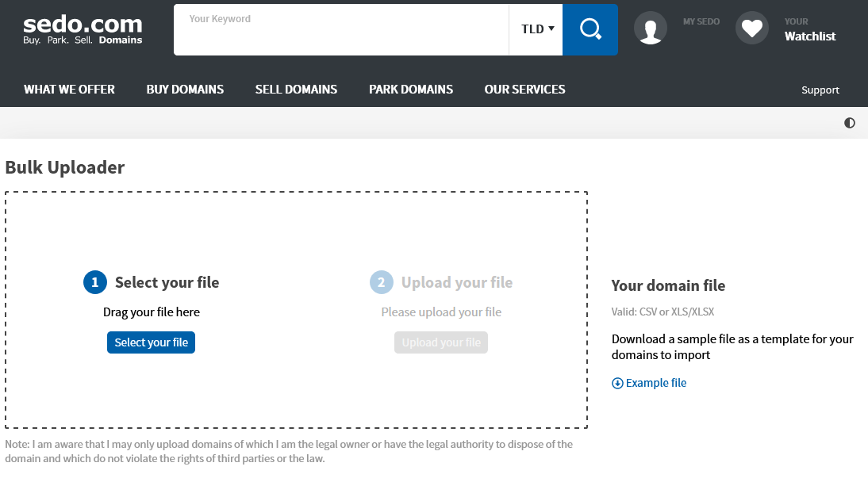Image resolution: width=868 pixels, height=478 pixels.
Task: Open the user profile avatar icon
Action: (650, 29)
